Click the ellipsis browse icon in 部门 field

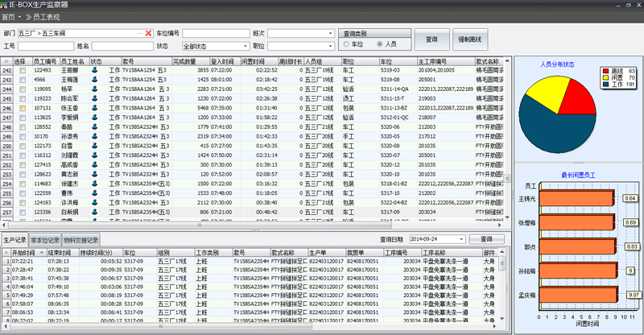coord(138,33)
